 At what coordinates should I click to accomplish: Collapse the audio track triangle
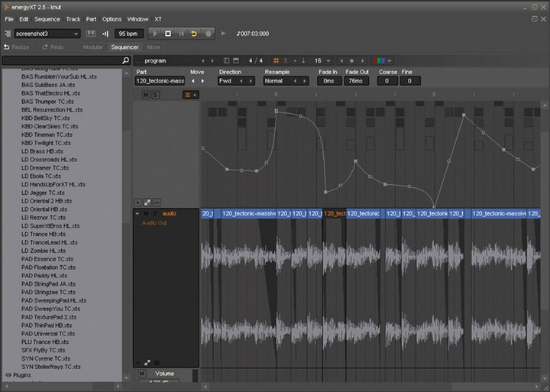click(137, 214)
